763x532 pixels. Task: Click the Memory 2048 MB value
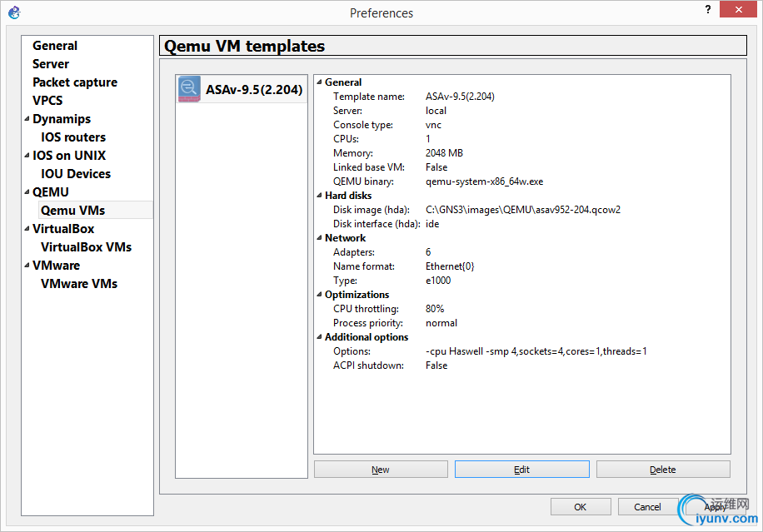(x=444, y=153)
